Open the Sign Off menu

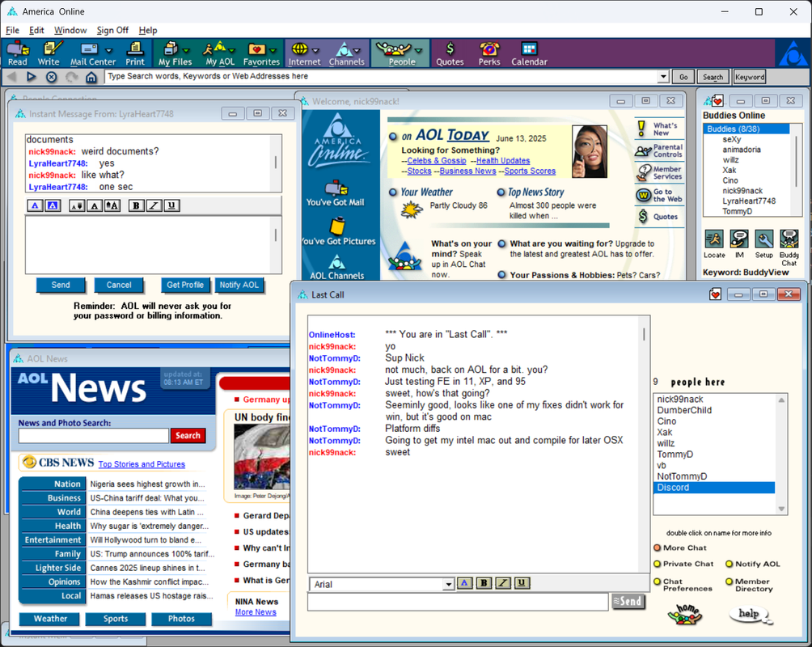pos(112,30)
